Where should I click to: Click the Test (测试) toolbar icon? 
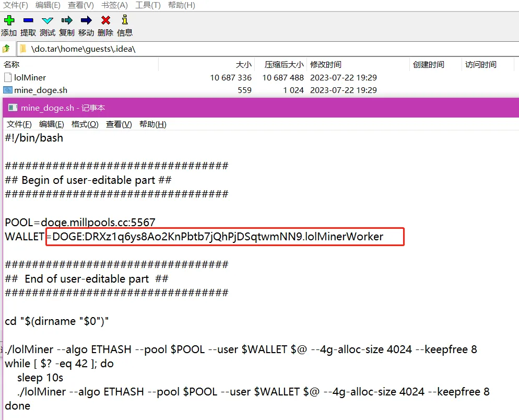tap(48, 21)
